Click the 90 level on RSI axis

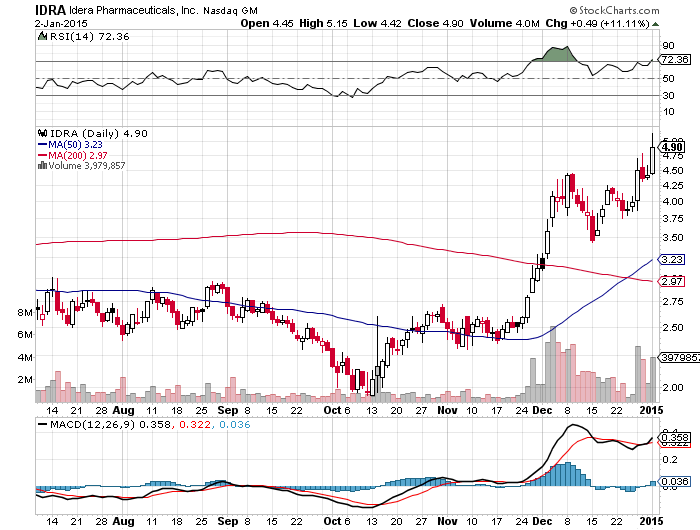(668, 46)
